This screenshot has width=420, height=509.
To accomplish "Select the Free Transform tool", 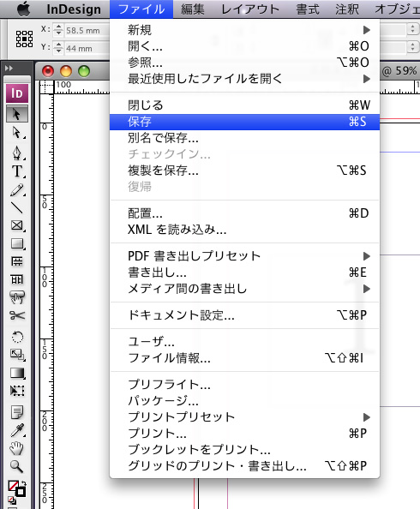I will pos(16,391).
